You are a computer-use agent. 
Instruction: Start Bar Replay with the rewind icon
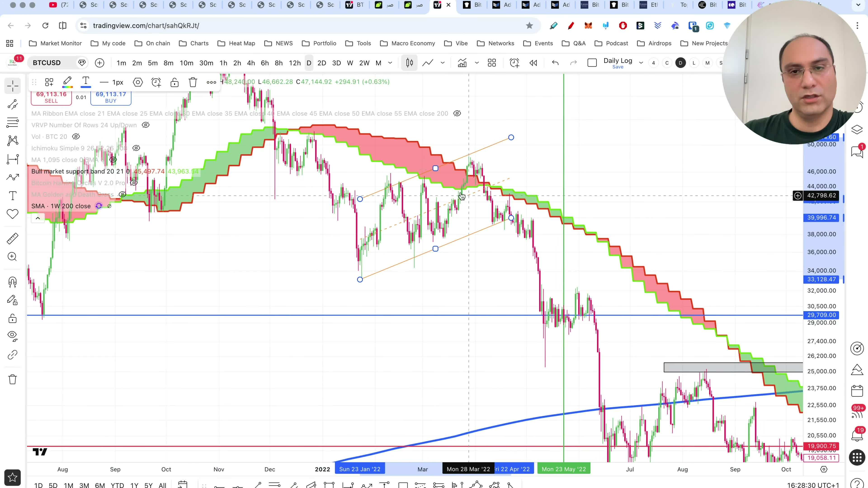tap(533, 63)
